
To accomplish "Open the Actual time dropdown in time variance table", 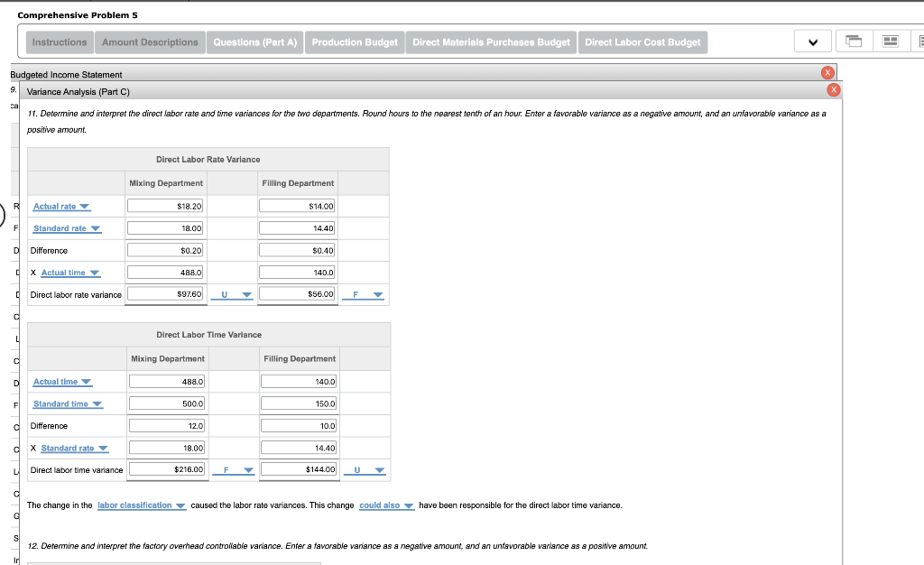I will coord(62,382).
